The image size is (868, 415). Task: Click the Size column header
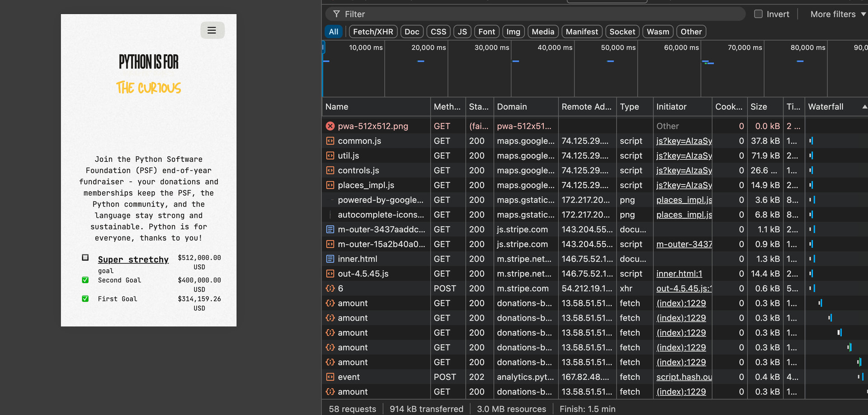click(x=759, y=107)
